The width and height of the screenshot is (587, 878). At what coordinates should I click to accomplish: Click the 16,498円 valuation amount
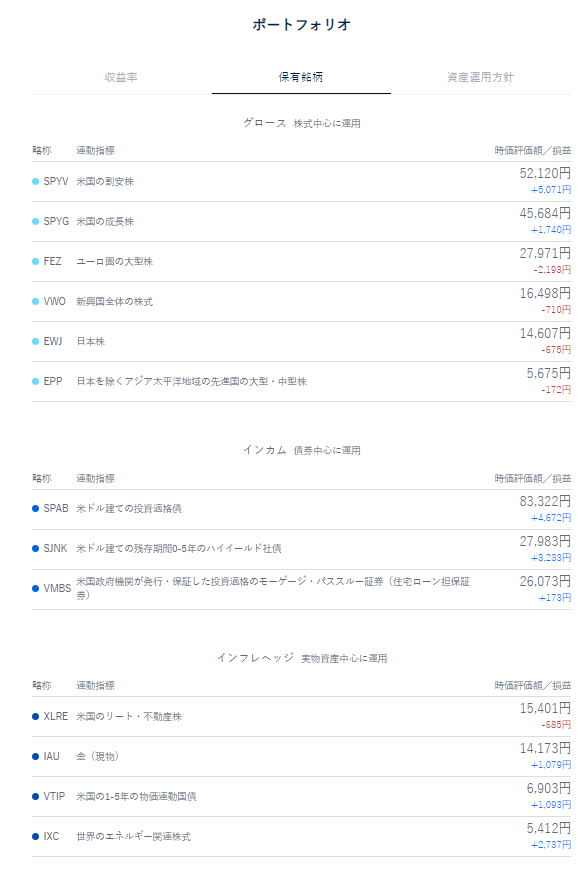545,293
